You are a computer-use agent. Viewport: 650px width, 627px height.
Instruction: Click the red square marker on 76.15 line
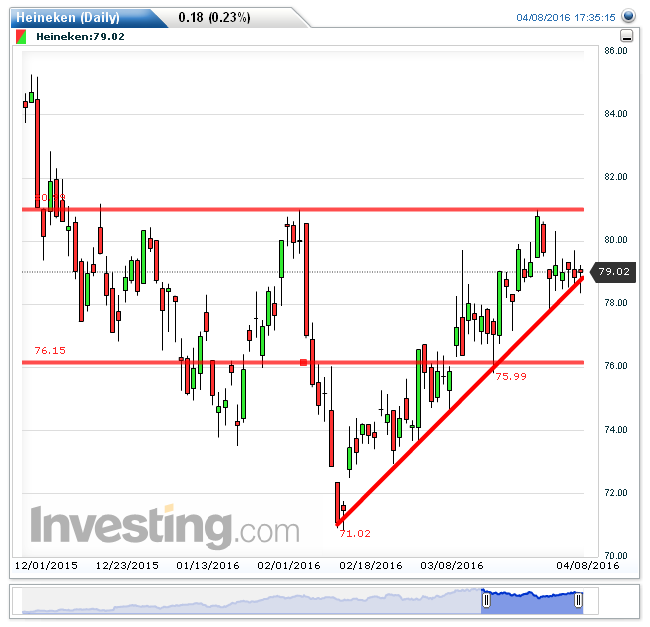(x=303, y=363)
